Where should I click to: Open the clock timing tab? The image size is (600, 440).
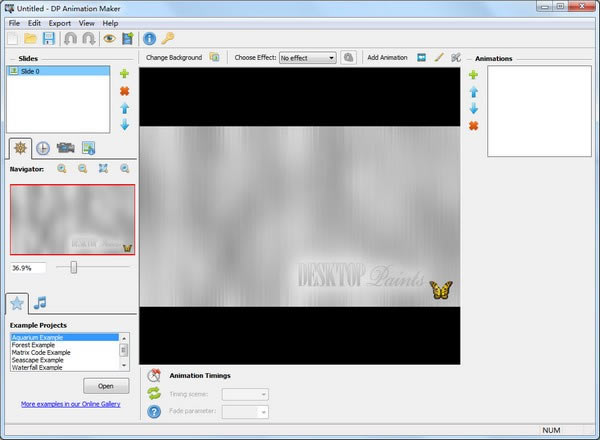pos(43,149)
